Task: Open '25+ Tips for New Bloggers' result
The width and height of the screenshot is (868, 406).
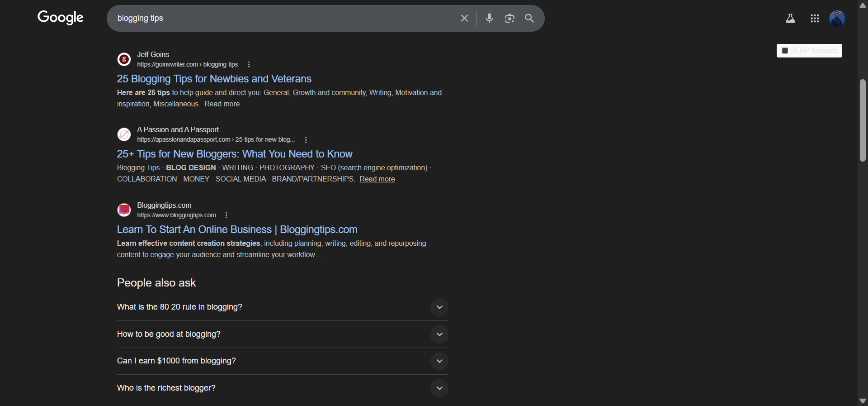Action: [x=235, y=154]
